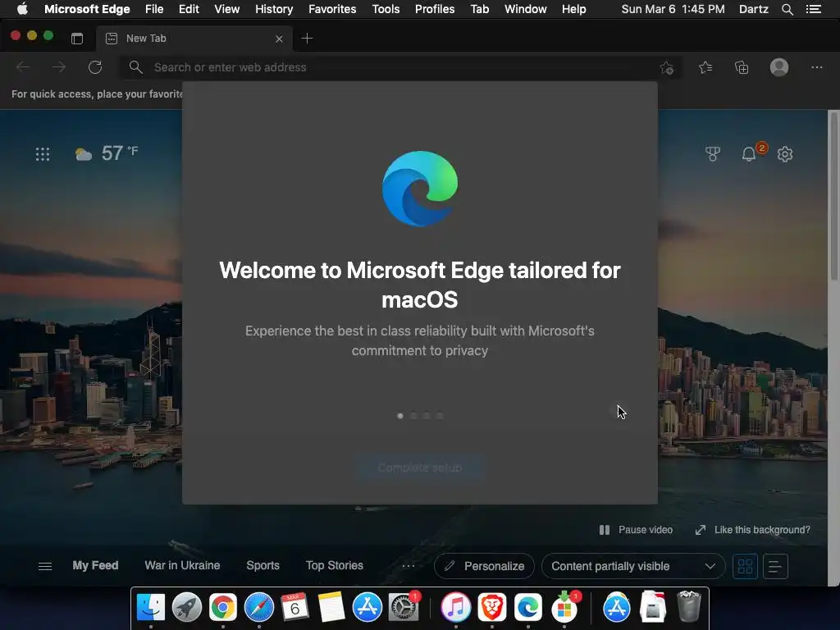Select the New Tab tab

194,39
